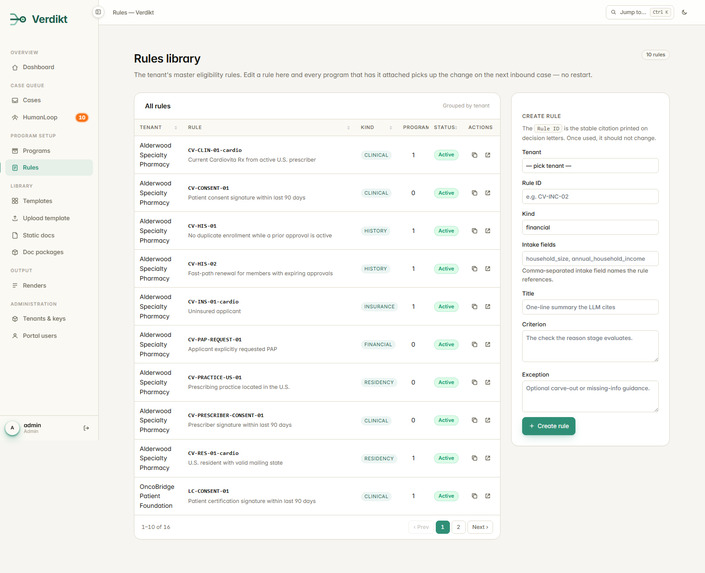Open rule LC-CONSENT-01 external icon
The image size is (705, 573).
pos(487,496)
